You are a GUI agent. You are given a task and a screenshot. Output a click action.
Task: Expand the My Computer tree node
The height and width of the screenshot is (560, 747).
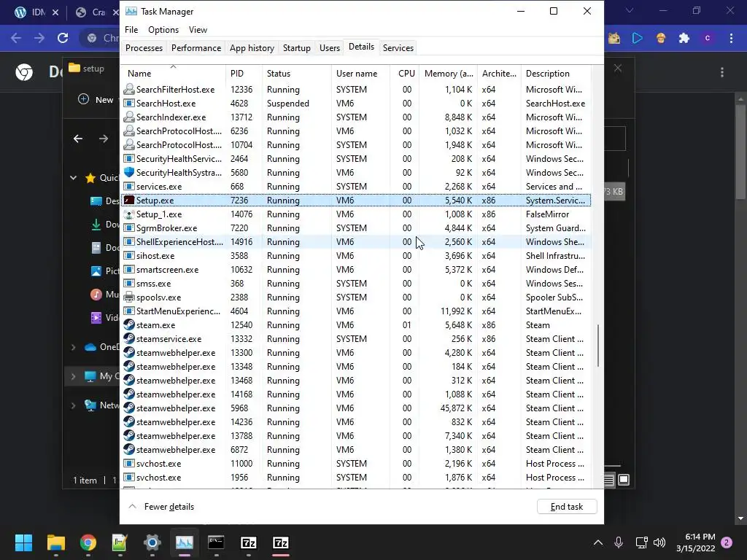pos(74,376)
